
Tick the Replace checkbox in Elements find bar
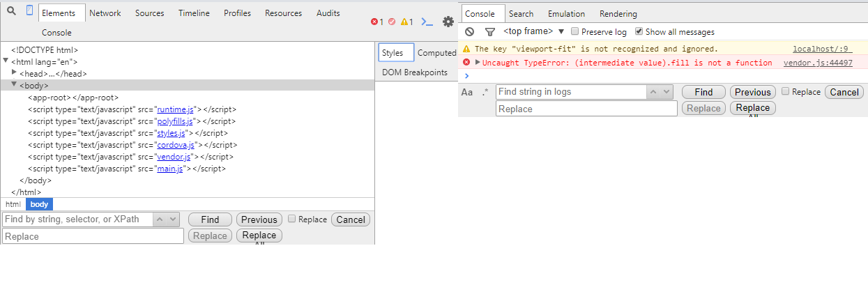pyautogui.click(x=292, y=219)
